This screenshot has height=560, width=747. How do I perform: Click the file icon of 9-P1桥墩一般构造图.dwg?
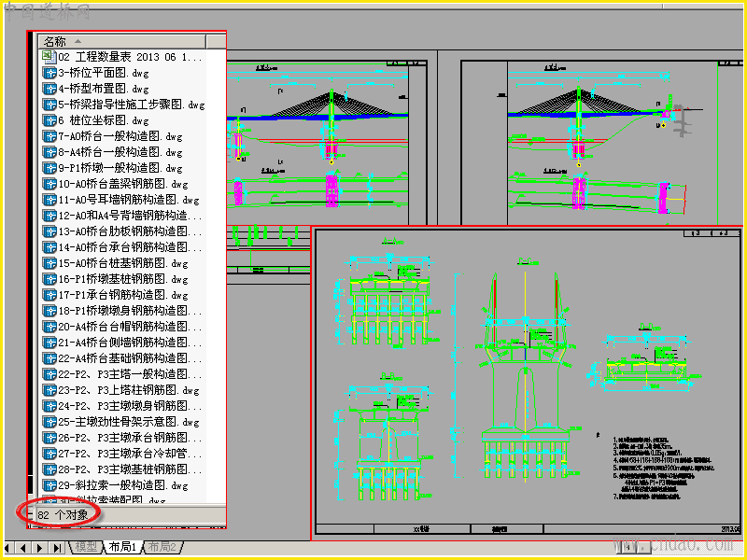49,168
